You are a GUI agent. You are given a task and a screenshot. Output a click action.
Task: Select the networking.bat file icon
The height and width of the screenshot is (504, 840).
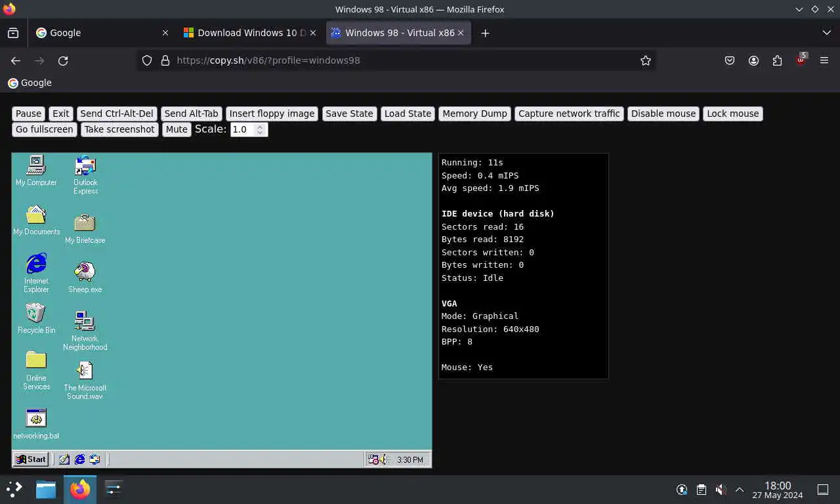[36, 424]
